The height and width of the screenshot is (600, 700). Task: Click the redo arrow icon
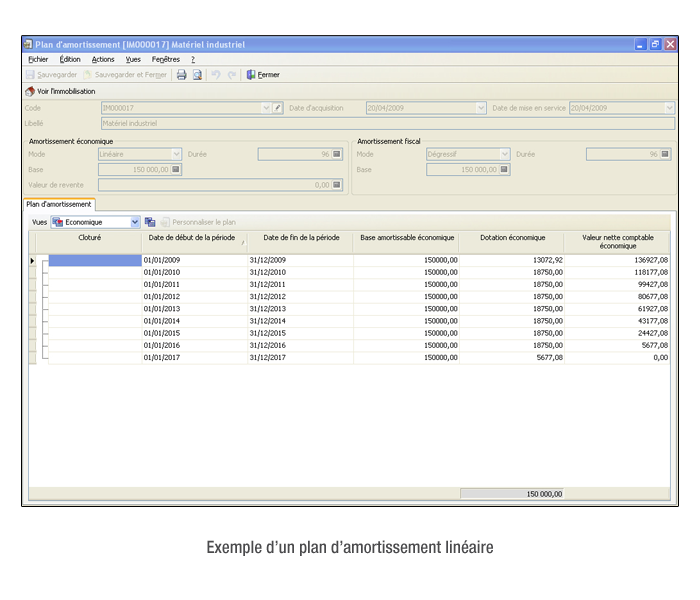tap(232, 75)
